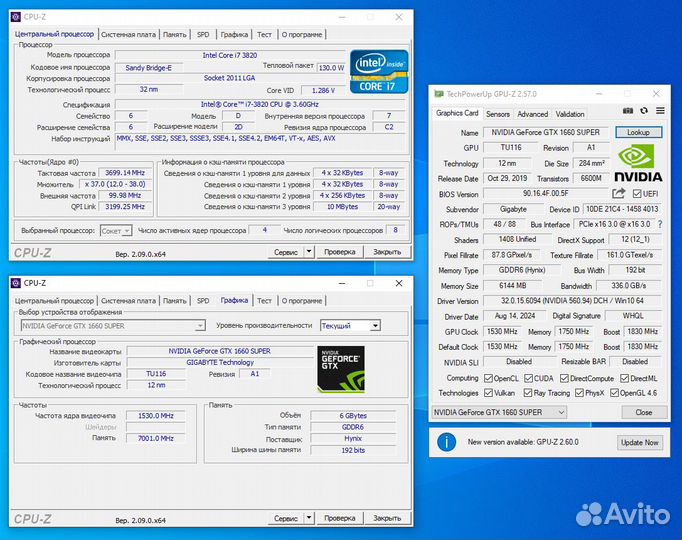This screenshot has height=540, width=682.
Task: Click the bottom CPU-Z window title icon
Action: pos(16,283)
